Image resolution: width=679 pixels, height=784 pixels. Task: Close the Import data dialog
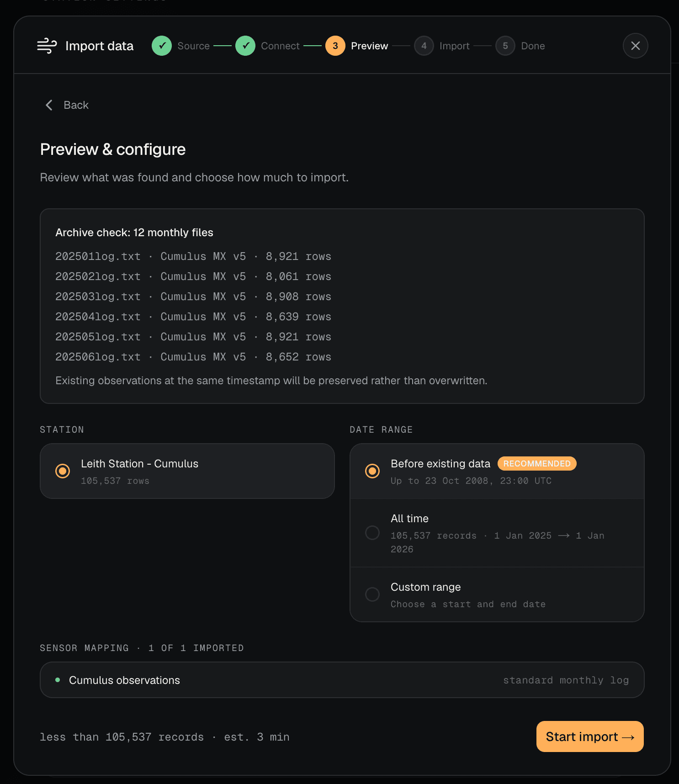[x=636, y=46]
